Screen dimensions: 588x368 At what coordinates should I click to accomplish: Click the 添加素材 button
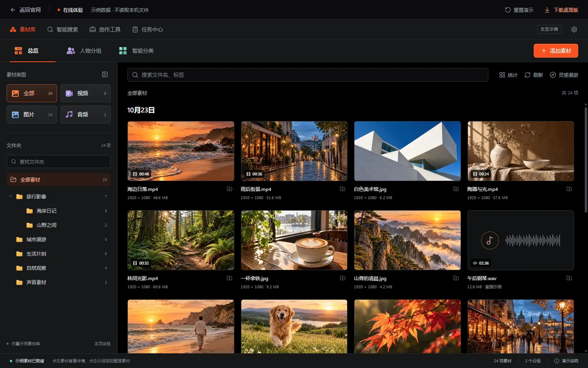click(x=556, y=51)
